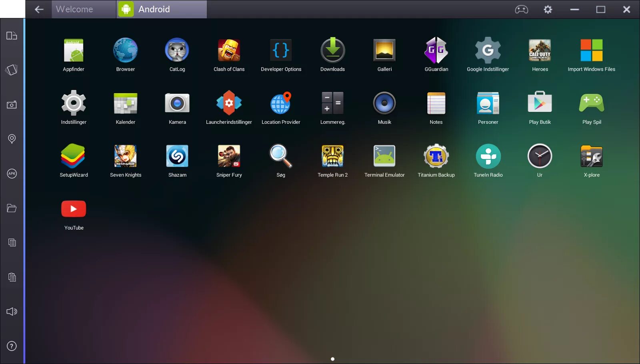This screenshot has height=364, width=640.
Task: Open Titanium Backup app
Action: coord(436,156)
